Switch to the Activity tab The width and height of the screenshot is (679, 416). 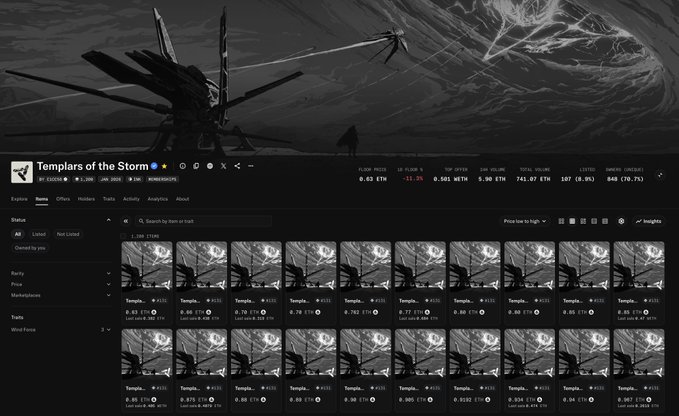click(x=131, y=199)
